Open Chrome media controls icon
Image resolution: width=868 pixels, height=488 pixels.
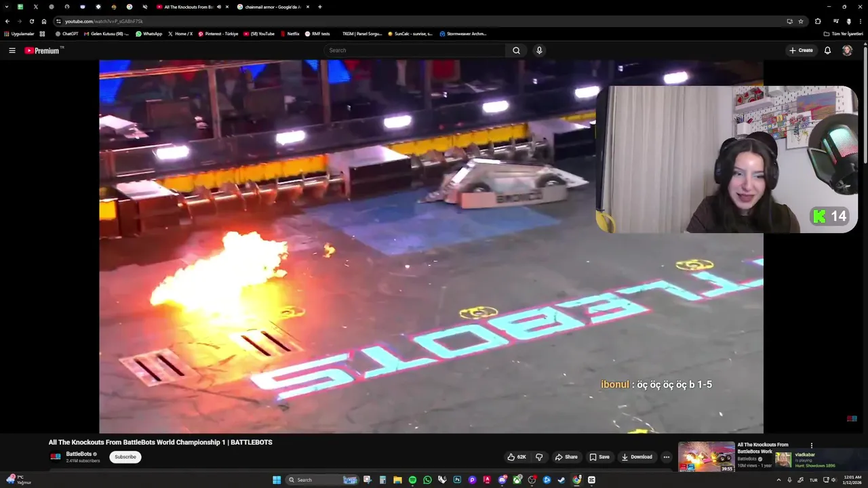tap(836, 21)
